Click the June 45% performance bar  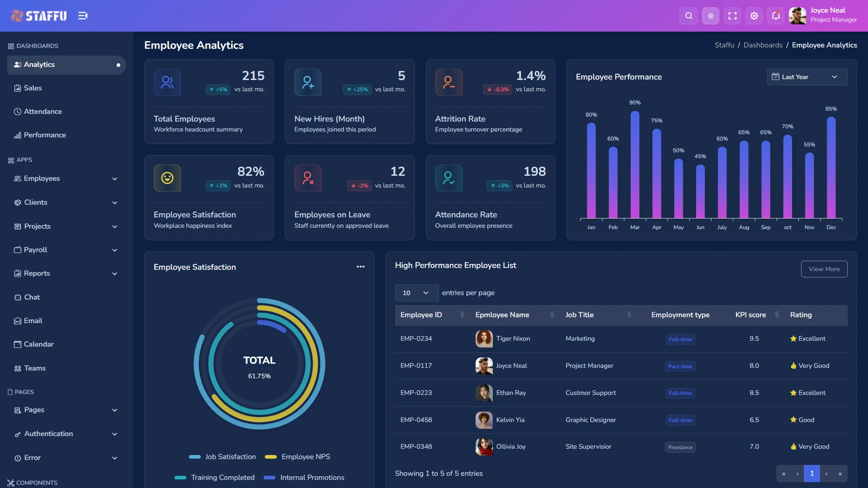pyautogui.click(x=700, y=192)
